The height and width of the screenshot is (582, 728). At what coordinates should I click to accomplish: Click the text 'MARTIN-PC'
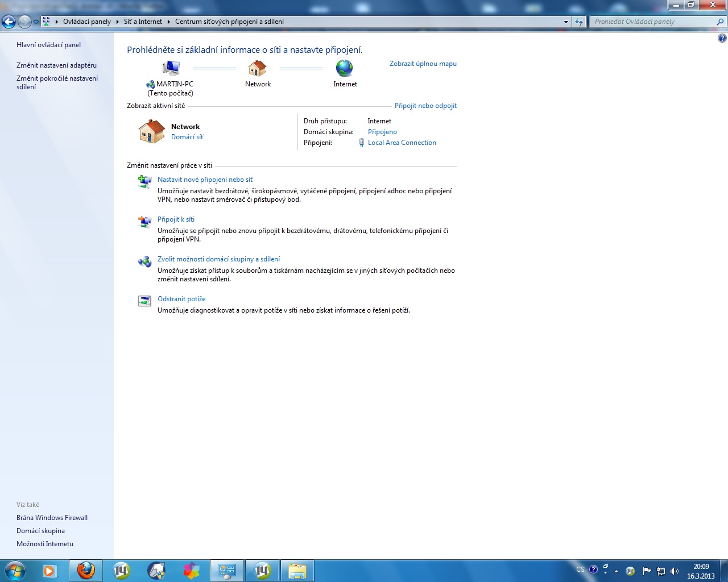click(175, 84)
